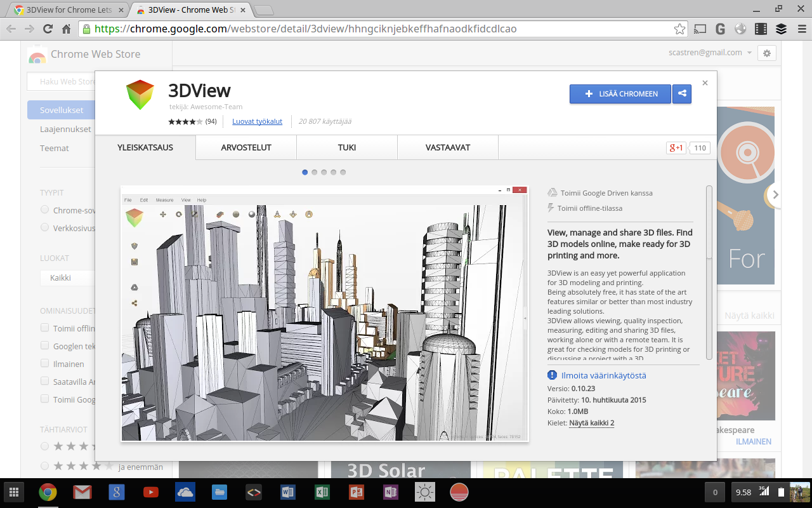Expand languages with Näytä kaikki 2
Image resolution: width=812 pixels, height=508 pixels.
[591, 423]
